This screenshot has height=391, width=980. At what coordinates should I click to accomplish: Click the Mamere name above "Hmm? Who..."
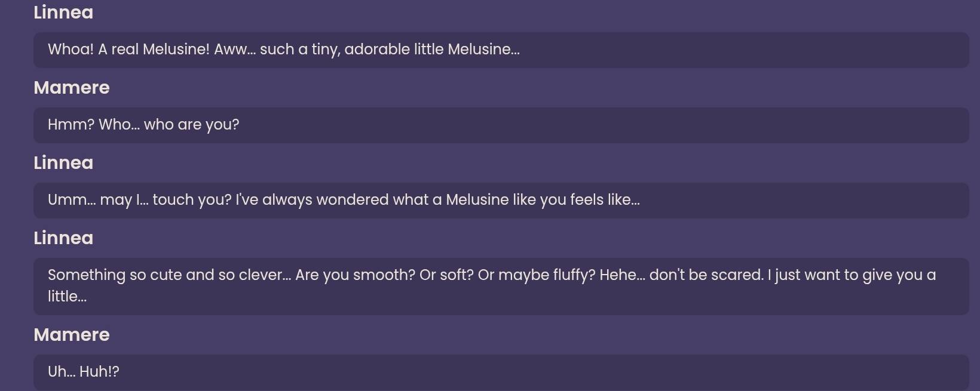[72, 88]
